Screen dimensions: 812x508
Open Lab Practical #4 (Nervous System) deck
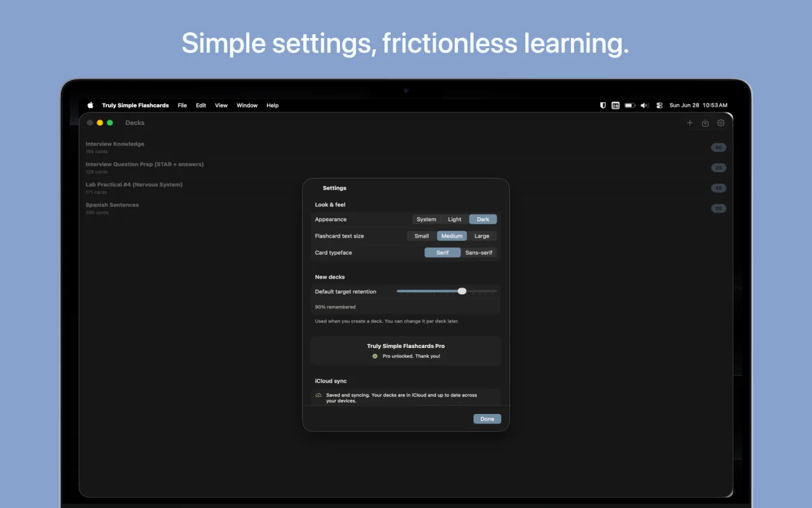(406, 188)
